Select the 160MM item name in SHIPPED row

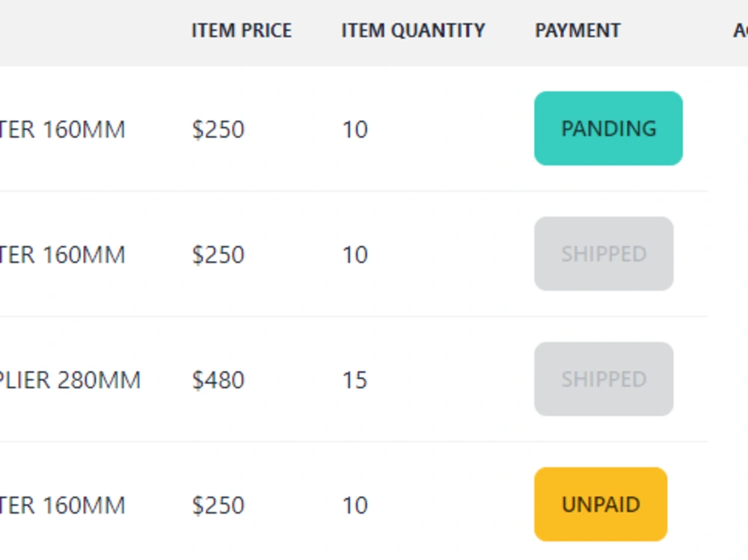tap(63, 255)
